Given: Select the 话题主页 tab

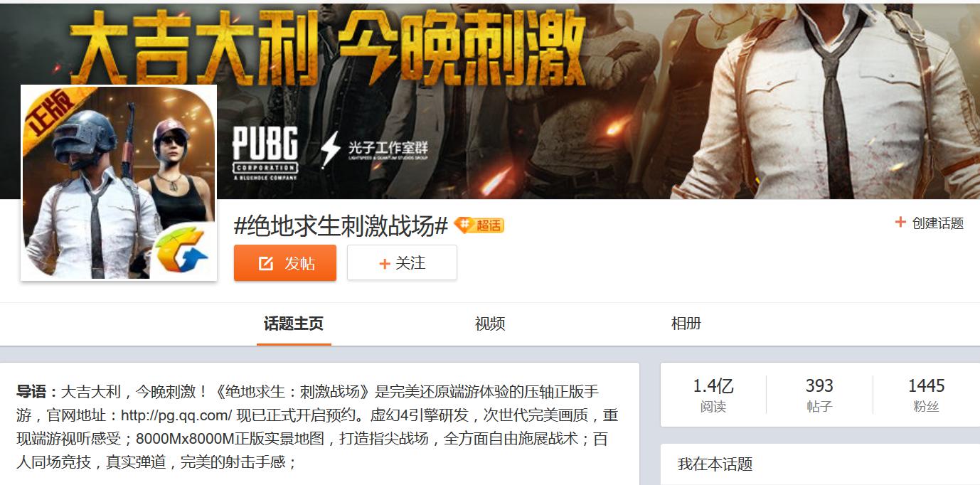Looking at the screenshot, I should click(x=294, y=324).
